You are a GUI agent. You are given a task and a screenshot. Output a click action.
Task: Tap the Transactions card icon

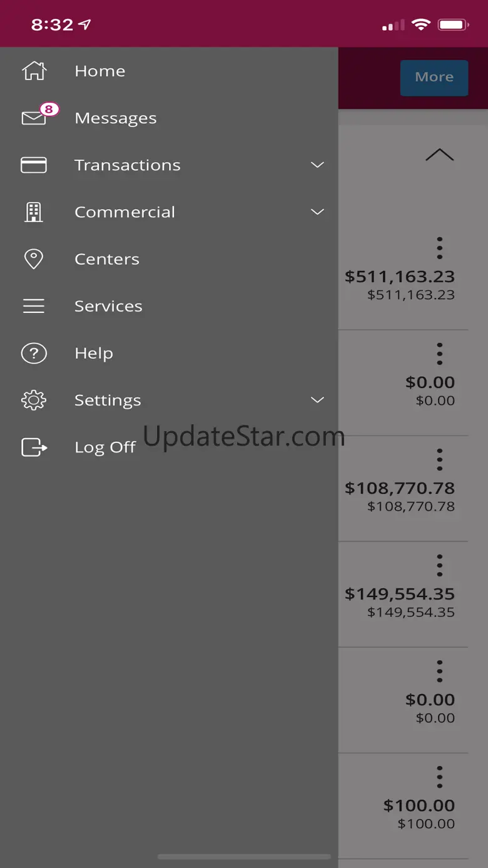(x=34, y=165)
